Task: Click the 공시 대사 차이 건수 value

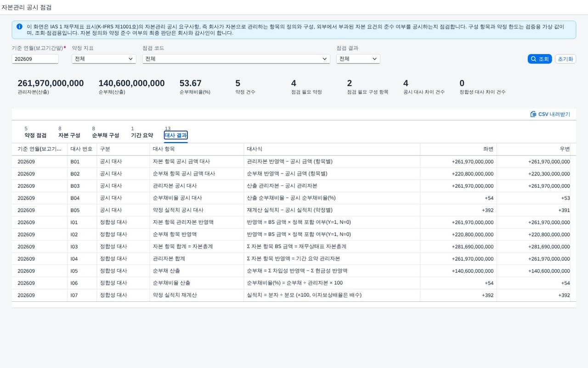Action: (406, 83)
